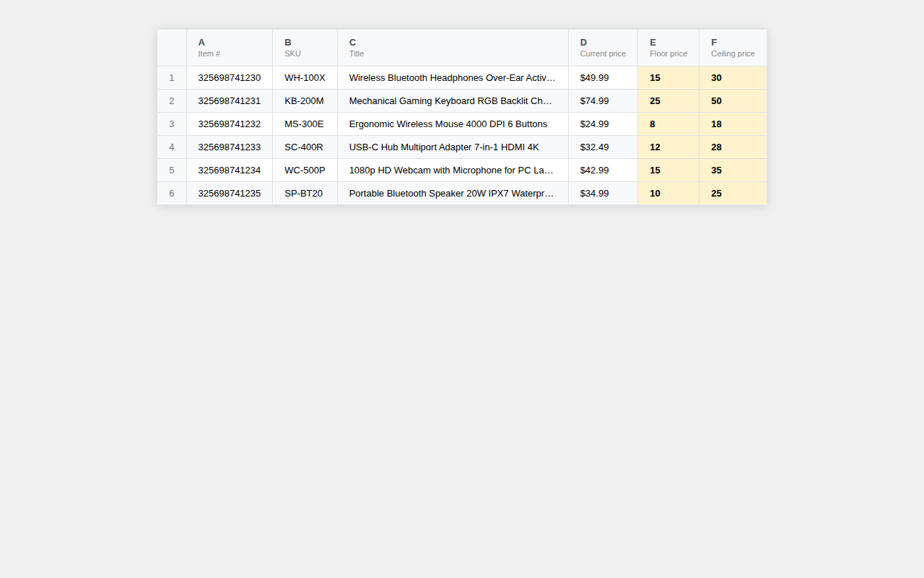
Task: Click the Floor price cell showing 25
Action: (x=668, y=100)
